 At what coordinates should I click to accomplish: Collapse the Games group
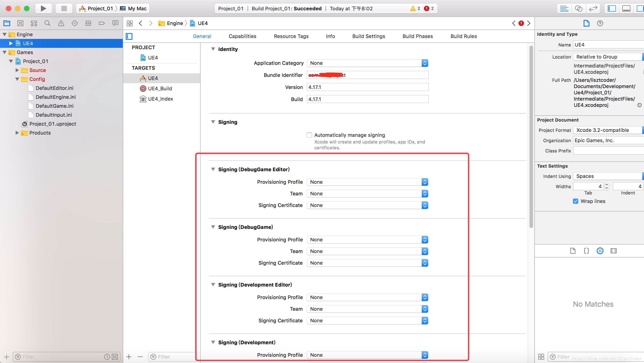pyautogui.click(x=4, y=52)
